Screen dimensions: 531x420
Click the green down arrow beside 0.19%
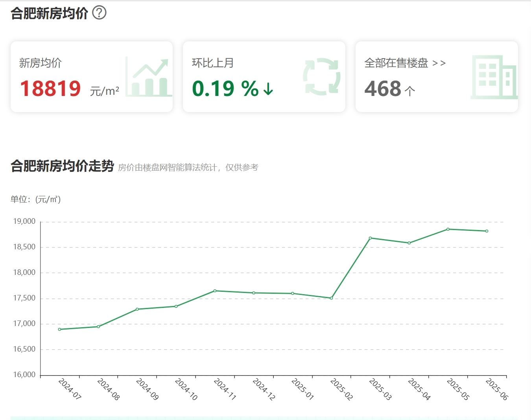(x=268, y=89)
